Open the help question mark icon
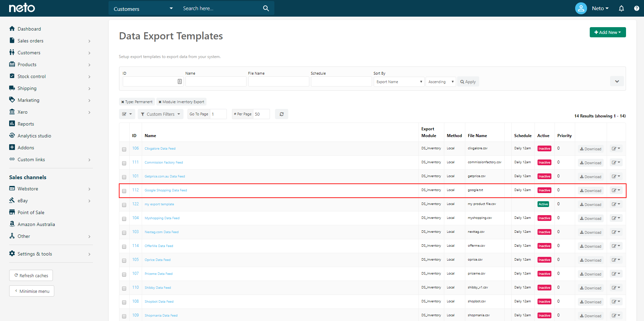The height and width of the screenshot is (321, 644). (637, 8)
